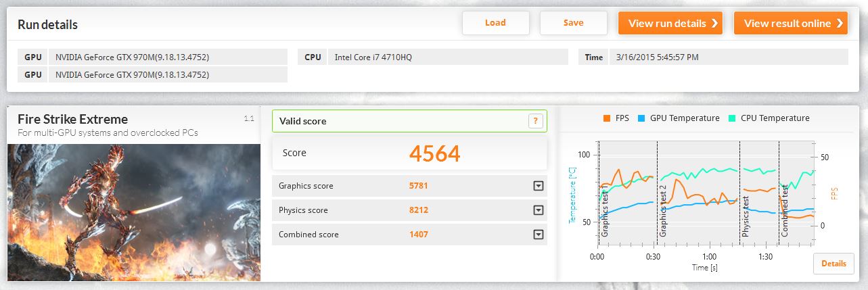Expand the Combined score dropdown arrow

pyautogui.click(x=539, y=235)
